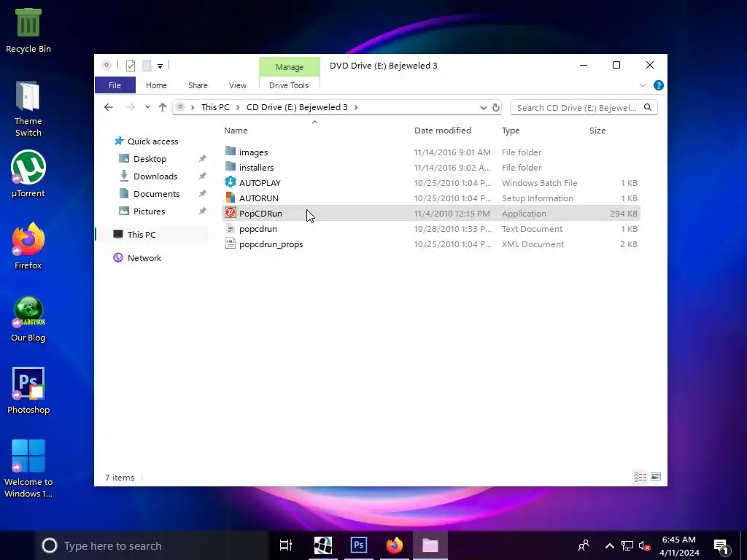Click the taskbar Type here to search box

pyautogui.click(x=152, y=545)
